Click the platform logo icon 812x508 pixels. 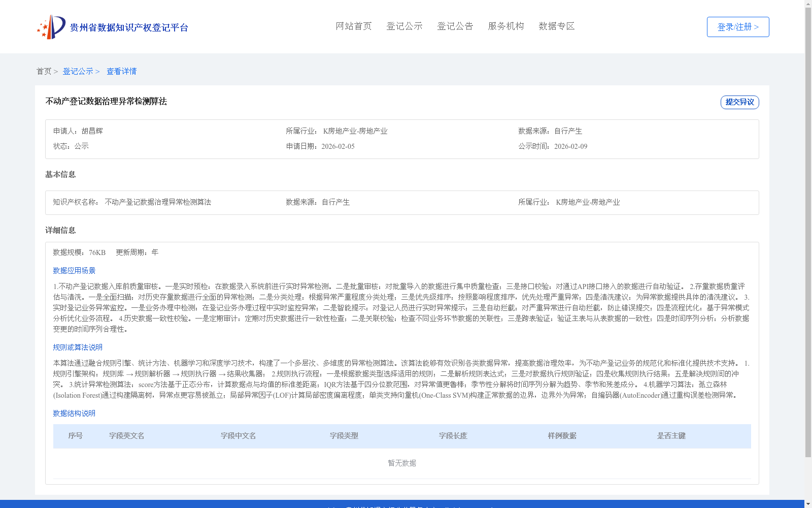click(x=51, y=27)
